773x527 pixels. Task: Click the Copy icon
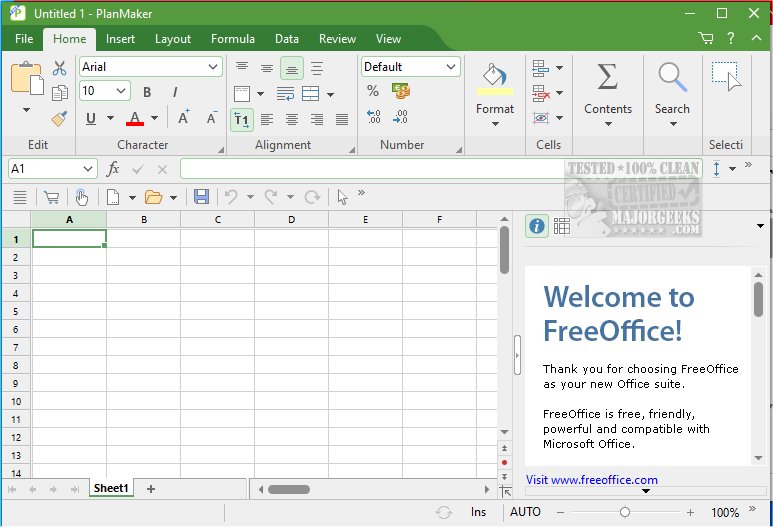click(x=60, y=92)
